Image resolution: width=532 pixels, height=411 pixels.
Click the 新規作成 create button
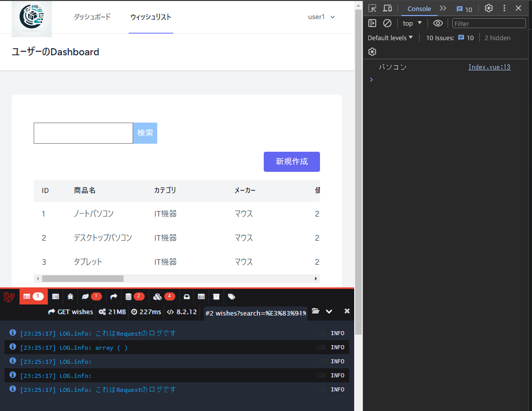[292, 162]
